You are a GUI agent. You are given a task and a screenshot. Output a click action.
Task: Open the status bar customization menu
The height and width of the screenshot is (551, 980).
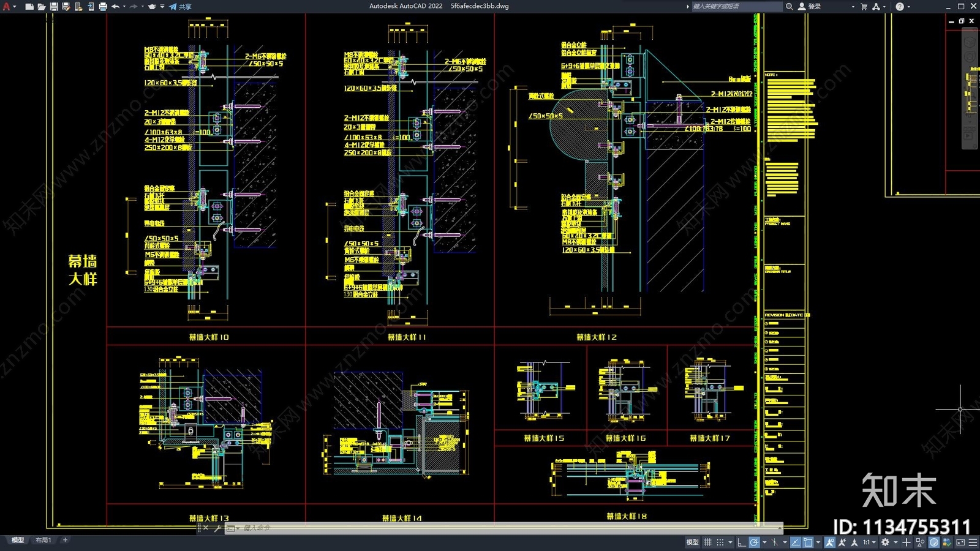(x=973, y=542)
